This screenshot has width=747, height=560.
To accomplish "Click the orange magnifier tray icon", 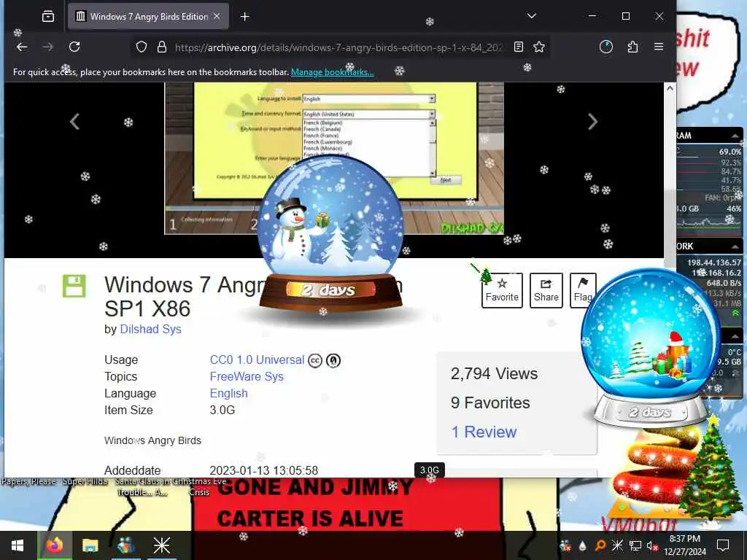I will point(600,545).
